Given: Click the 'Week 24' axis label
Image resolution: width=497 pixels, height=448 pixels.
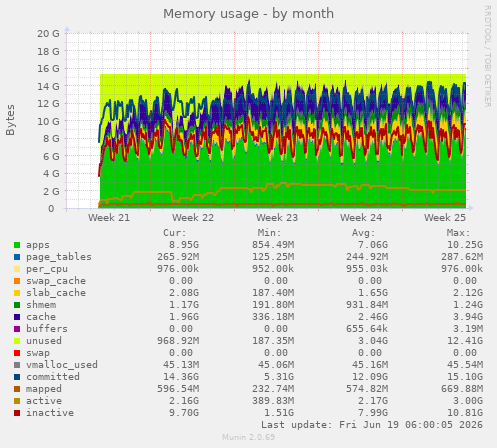Looking at the screenshot, I should tap(361, 218).
